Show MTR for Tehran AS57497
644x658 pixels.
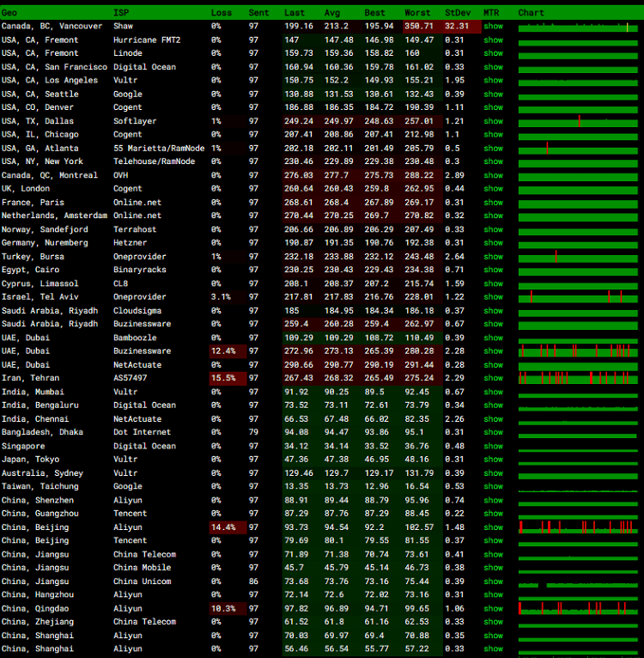coord(494,378)
